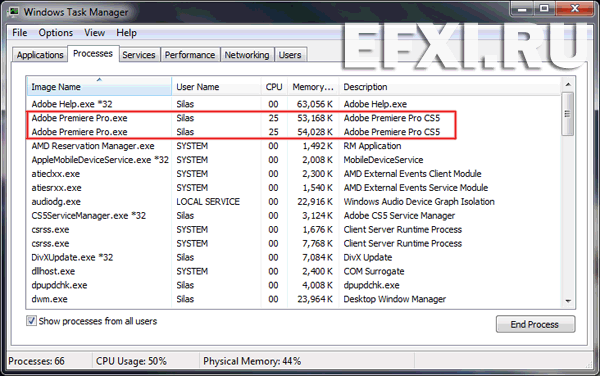Sort by the Image Name column header
The height and width of the screenshot is (376, 600).
tap(99, 87)
